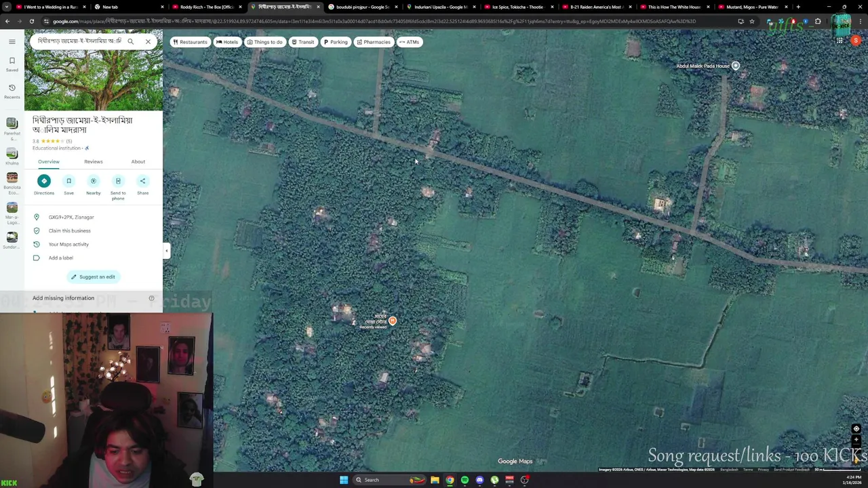
Task: Click the Suggest an edit button
Action: (94, 277)
